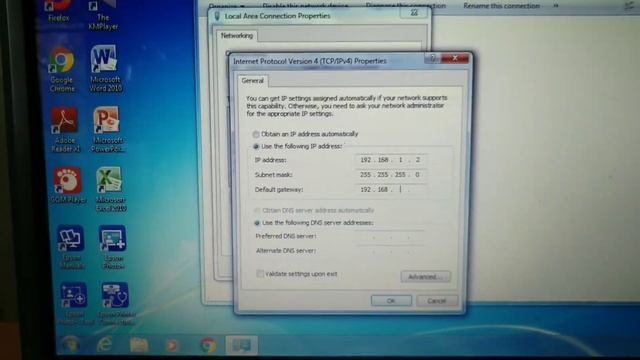Open Windows Explorer folder in the taskbar
640x360 pixels.
coord(139,345)
